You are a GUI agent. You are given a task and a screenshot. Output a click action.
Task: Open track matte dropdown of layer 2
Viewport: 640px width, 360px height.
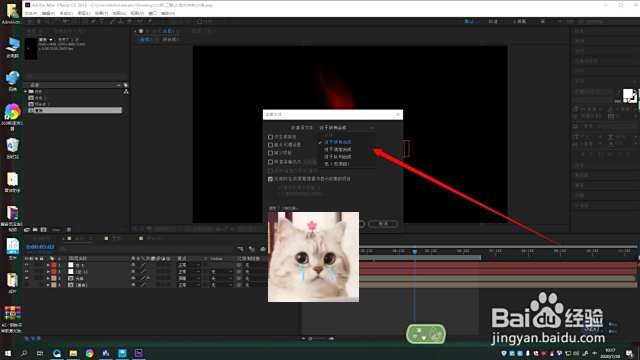tap(220, 272)
